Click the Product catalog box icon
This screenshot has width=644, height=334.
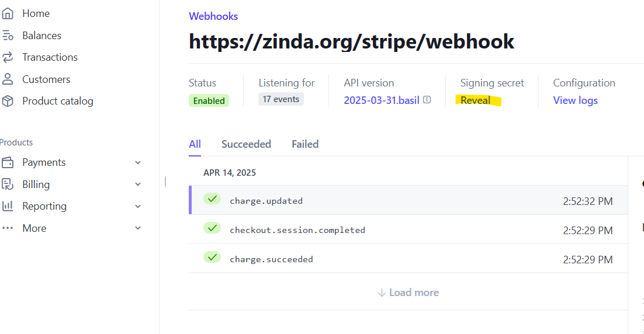8,101
